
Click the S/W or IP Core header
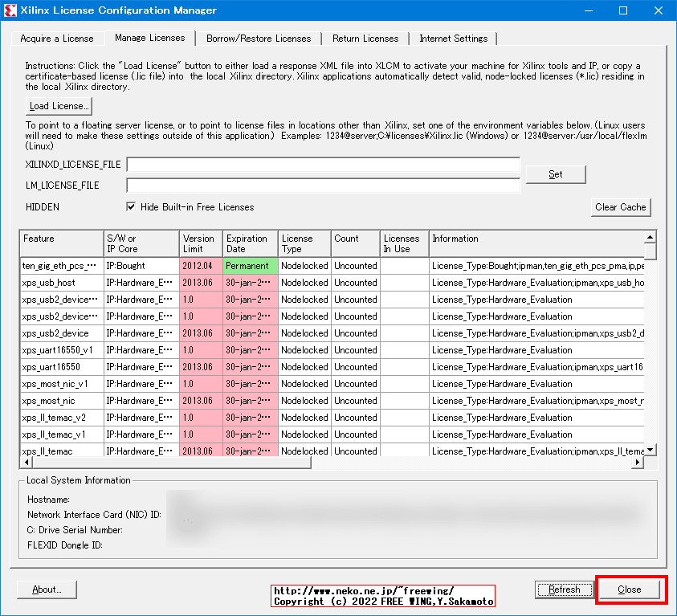(x=141, y=243)
